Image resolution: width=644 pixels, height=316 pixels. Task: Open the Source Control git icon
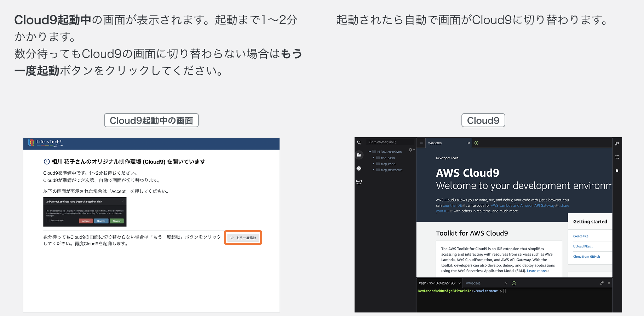coord(359,169)
